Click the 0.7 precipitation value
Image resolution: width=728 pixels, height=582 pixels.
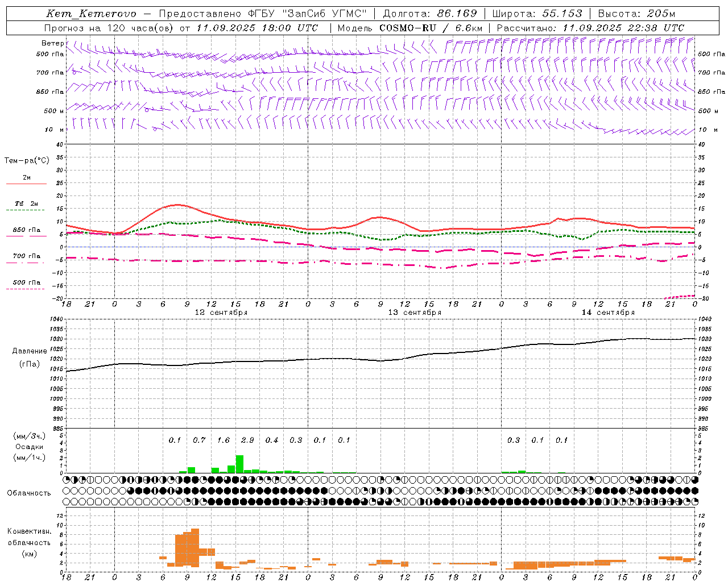pos(199,440)
